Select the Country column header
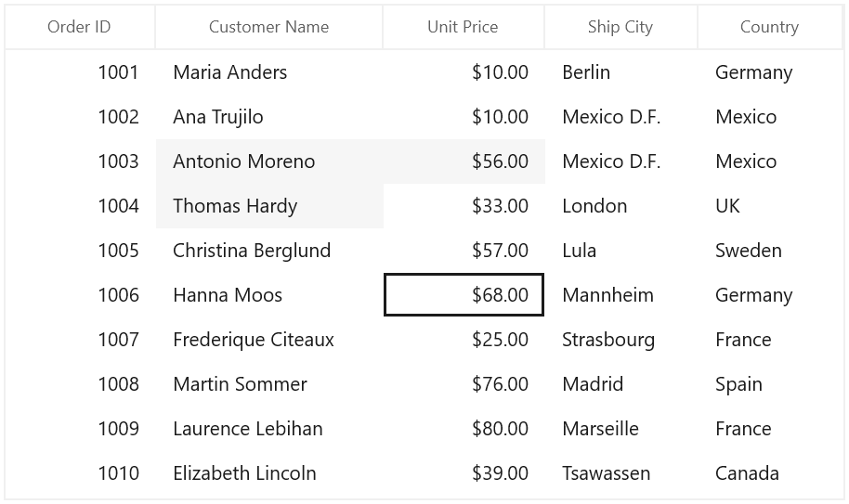Screen dimensions: 849x504 [770, 27]
